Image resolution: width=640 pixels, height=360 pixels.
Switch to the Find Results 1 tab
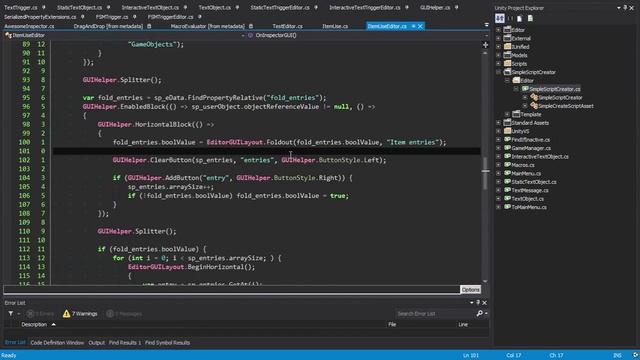click(x=125, y=343)
